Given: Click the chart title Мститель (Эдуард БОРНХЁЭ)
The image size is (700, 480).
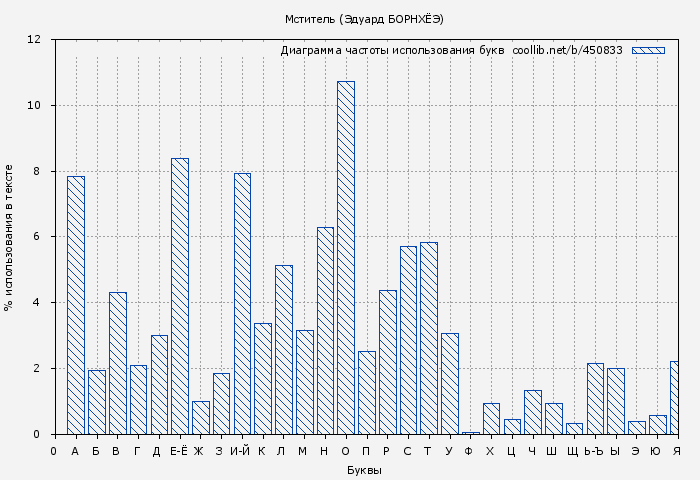Looking at the screenshot, I should [364, 19].
